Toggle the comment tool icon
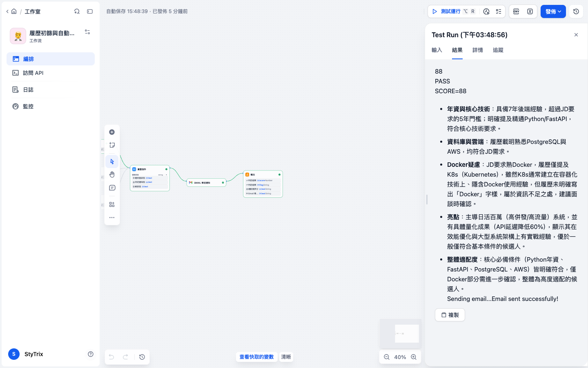Screen dimensions: 588x368 (112, 188)
